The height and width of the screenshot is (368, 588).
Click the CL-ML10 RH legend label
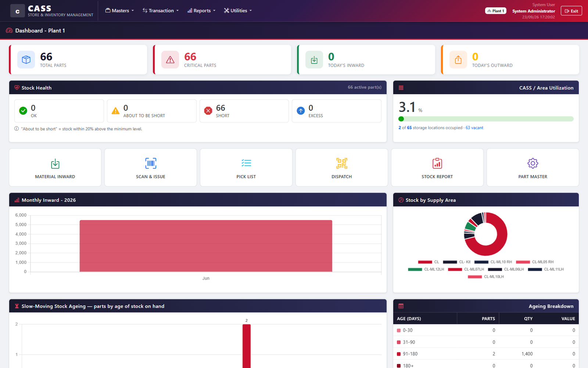[501, 262]
